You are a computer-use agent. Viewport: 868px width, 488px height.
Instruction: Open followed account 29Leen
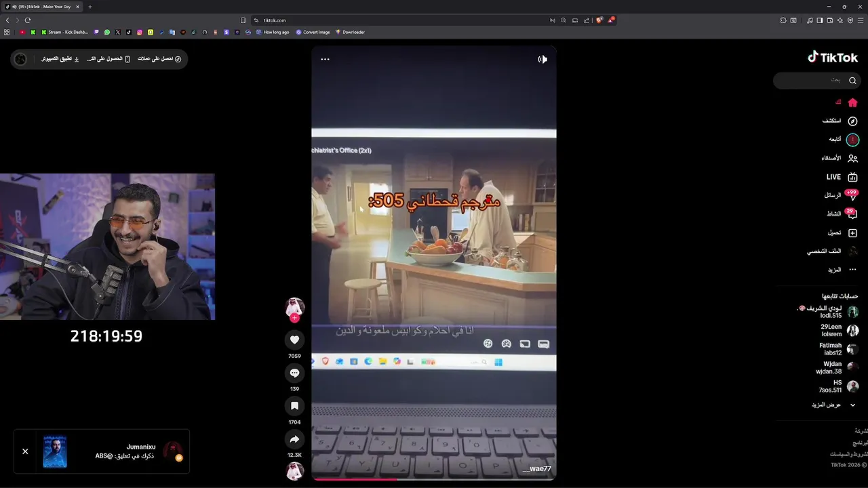click(840, 330)
